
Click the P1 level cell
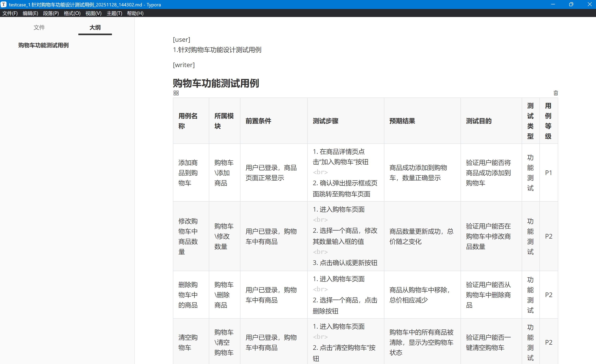click(x=548, y=173)
